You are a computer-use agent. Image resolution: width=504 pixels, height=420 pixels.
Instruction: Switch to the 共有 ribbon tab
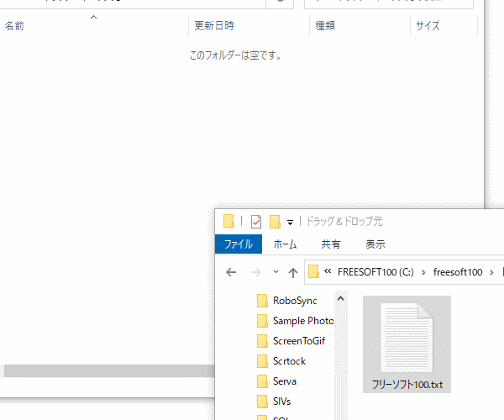pos(331,244)
